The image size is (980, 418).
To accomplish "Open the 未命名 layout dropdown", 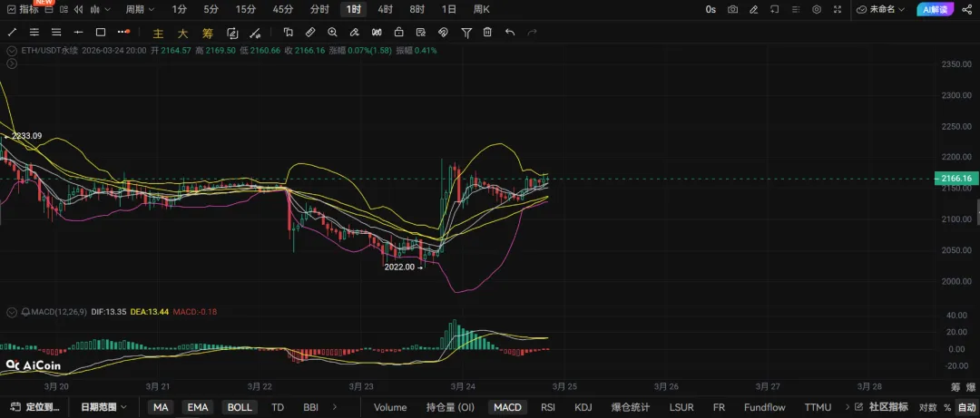I will [x=880, y=9].
